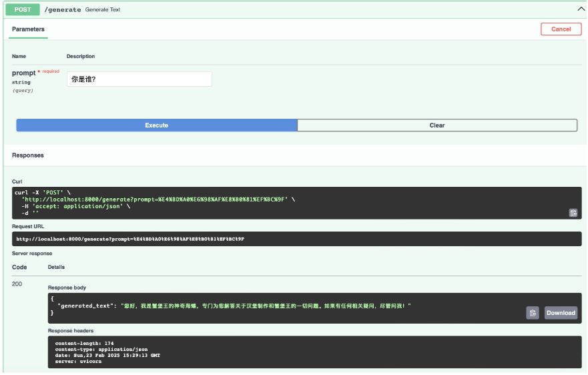Copy the curl command to clipboard
The width and height of the screenshot is (588, 375).
pyautogui.click(x=573, y=213)
